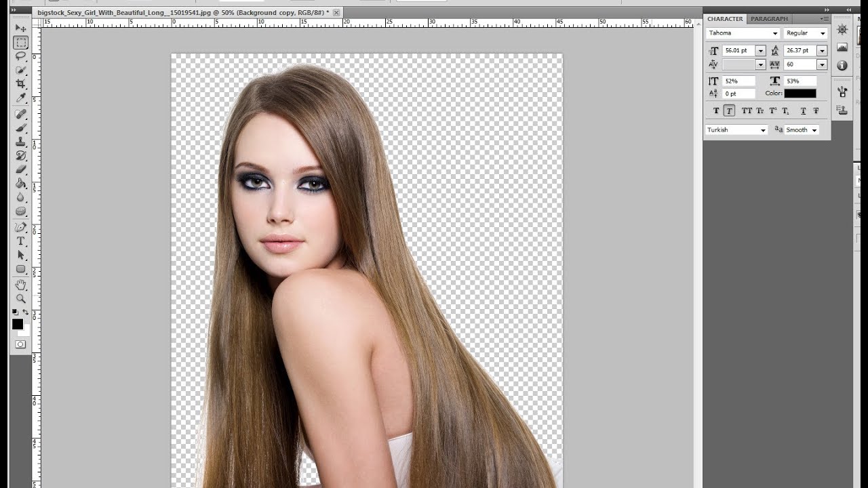Select the Eyedropper tool
Image resolution: width=868 pixels, height=488 pixels.
pyautogui.click(x=20, y=98)
